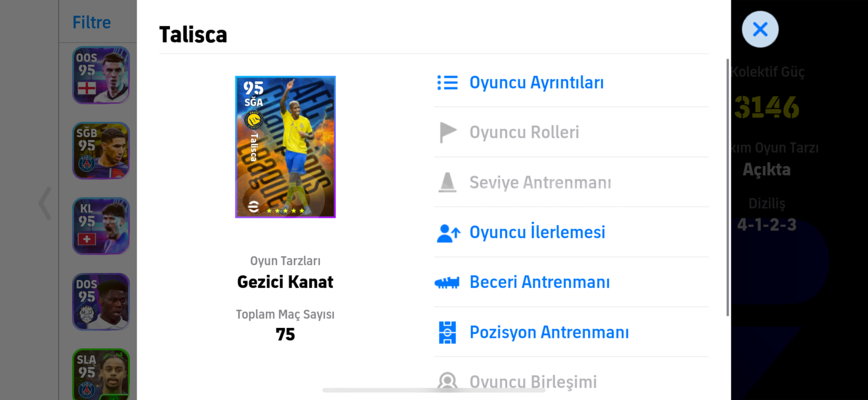Open the Filtre option
Screen dimensions: 868x400
point(92,23)
